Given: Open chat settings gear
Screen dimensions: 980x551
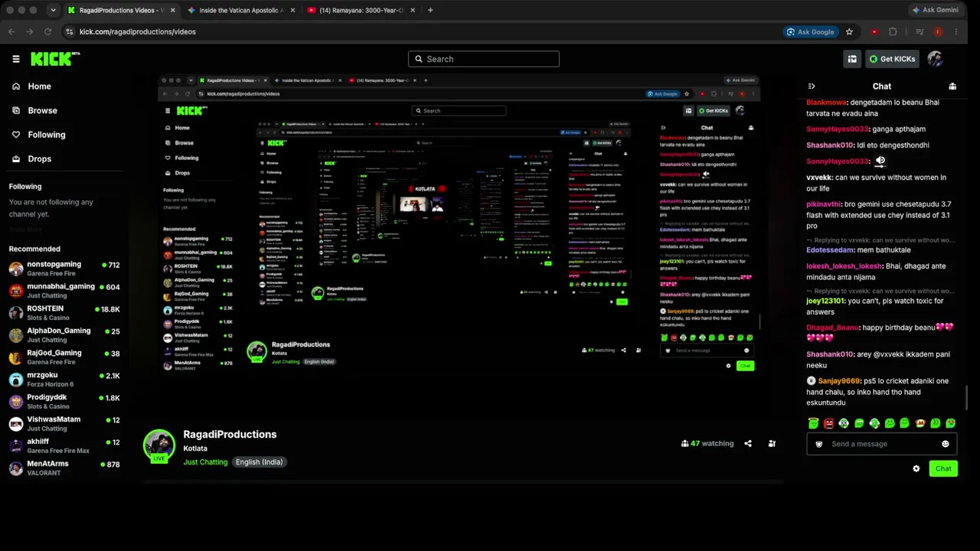Looking at the screenshot, I should [916, 469].
